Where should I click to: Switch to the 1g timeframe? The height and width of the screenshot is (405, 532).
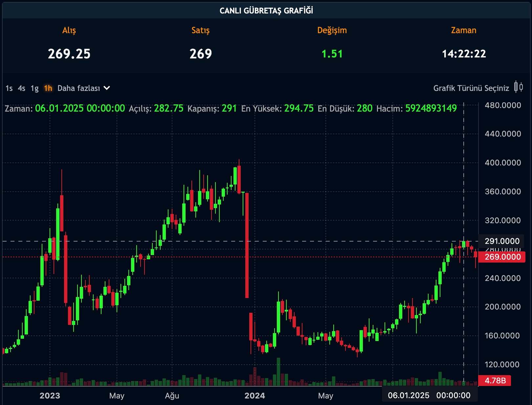pyautogui.click(x=34, y=88)
